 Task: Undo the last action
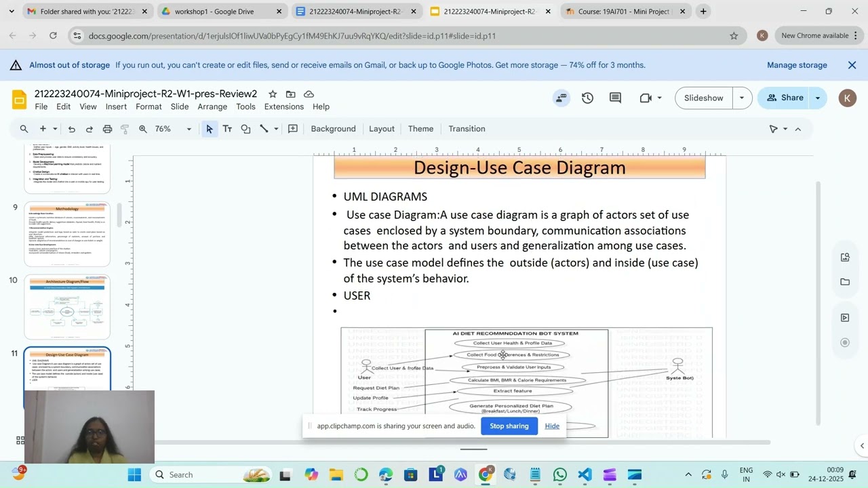coord(71,129)
